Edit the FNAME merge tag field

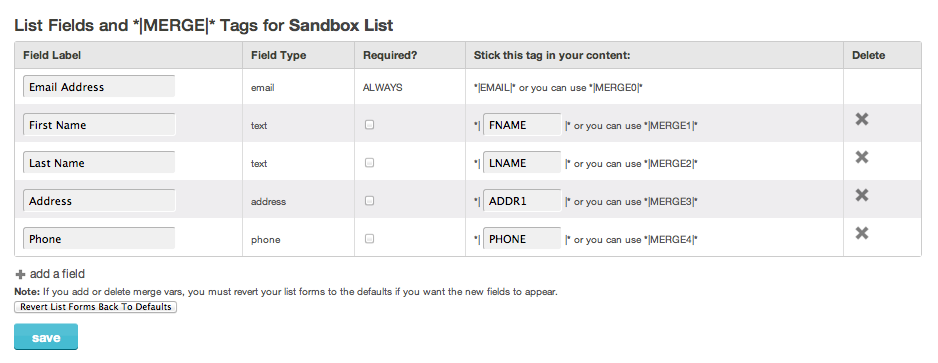(x=522, y=125)
